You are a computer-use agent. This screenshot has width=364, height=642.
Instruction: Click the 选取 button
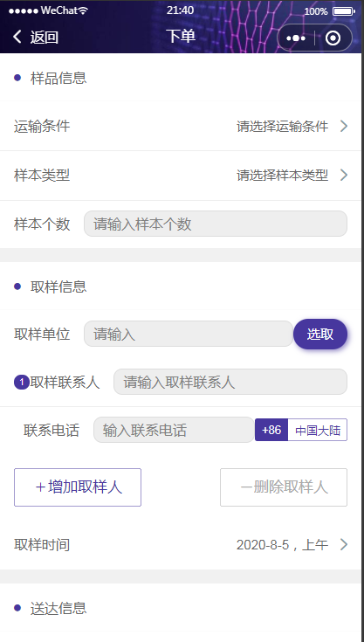pyautogui.click(x=320, y=334)
